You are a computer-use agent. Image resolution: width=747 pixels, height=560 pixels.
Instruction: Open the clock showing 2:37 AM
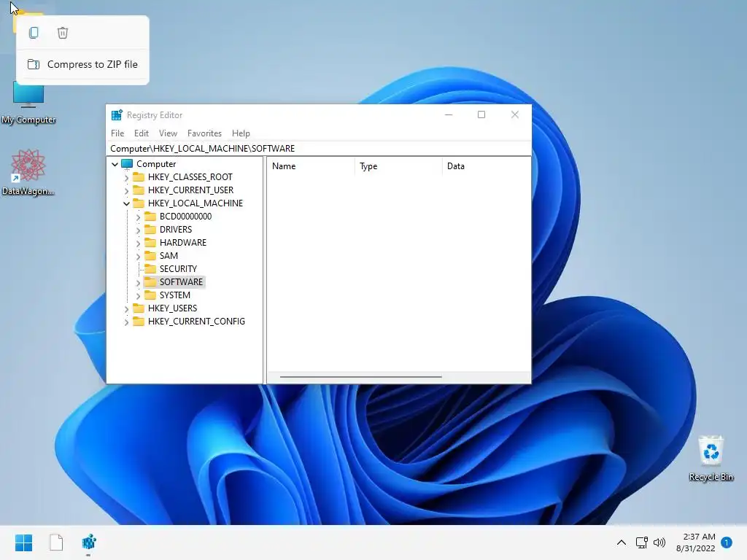696,542
